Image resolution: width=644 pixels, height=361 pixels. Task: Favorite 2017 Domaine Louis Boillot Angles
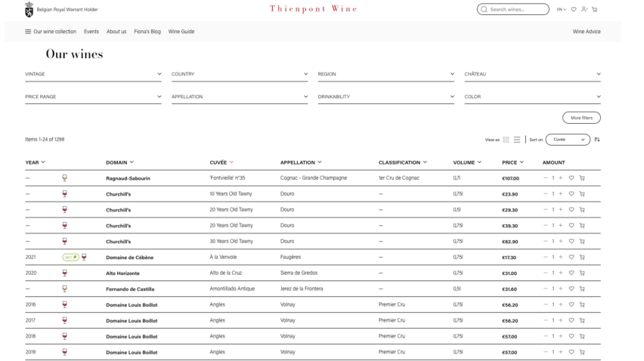point(571,320)
